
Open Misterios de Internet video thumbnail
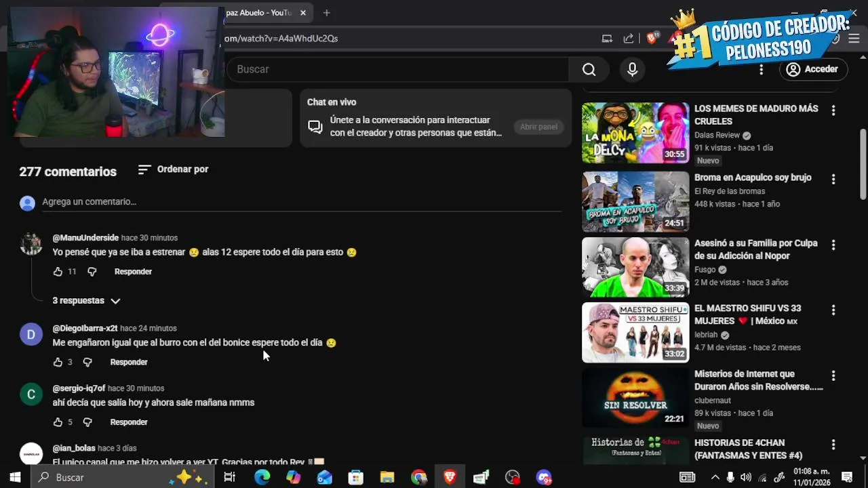click(x=635, y=398)
